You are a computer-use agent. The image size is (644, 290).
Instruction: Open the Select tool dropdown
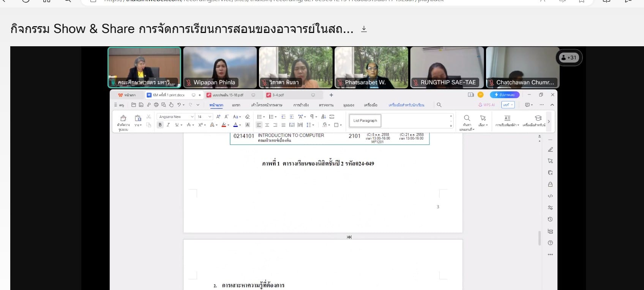tap(483, 121)
